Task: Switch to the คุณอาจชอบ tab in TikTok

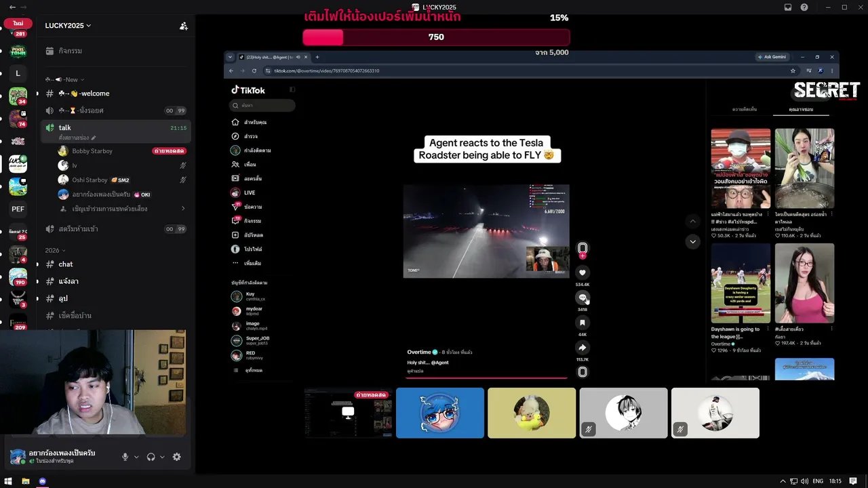Action: click(801, 109)
